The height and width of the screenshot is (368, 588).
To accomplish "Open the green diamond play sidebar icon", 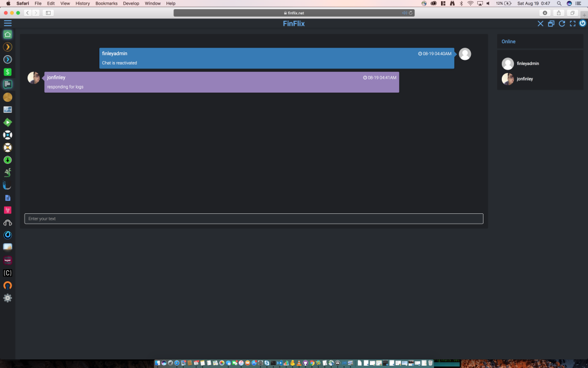I will click(x=7, y=122).
